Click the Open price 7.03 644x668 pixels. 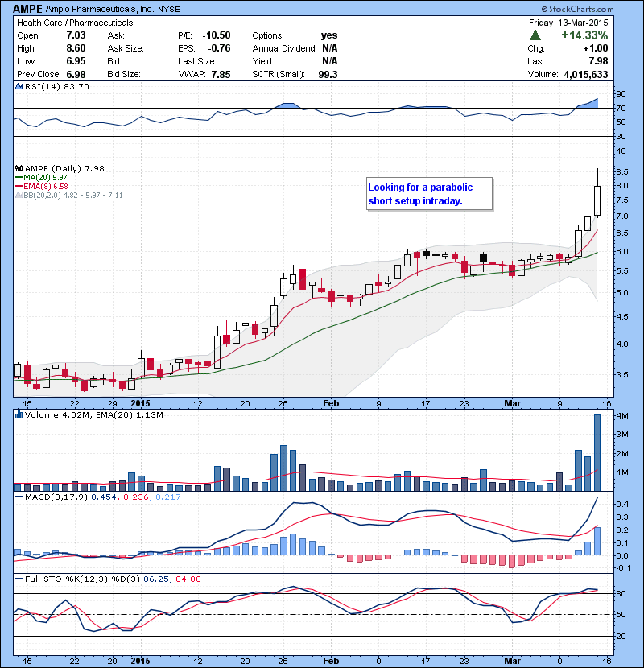76,35
